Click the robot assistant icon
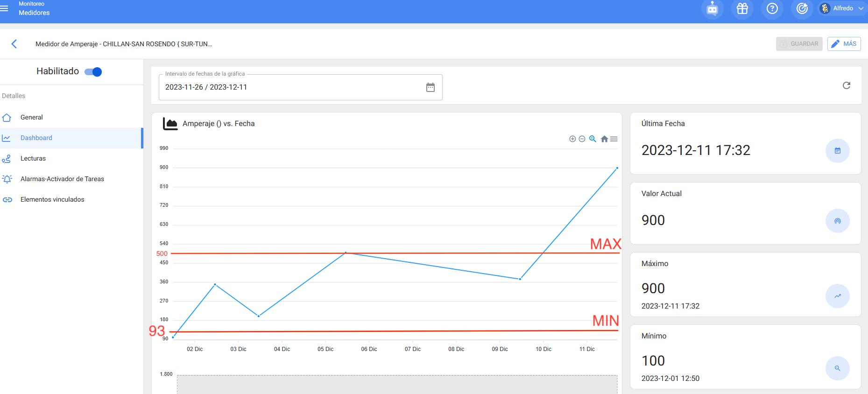The image size is (868, 394). pyautogui.click(x=712, y=8)
